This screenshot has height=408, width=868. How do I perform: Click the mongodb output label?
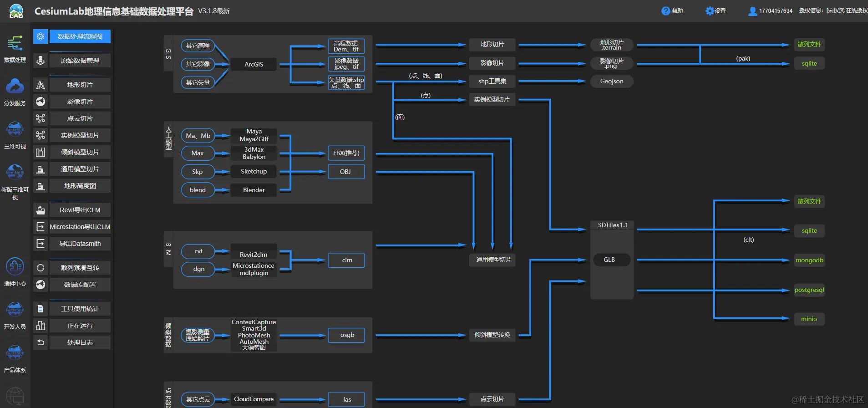point(809,260)
